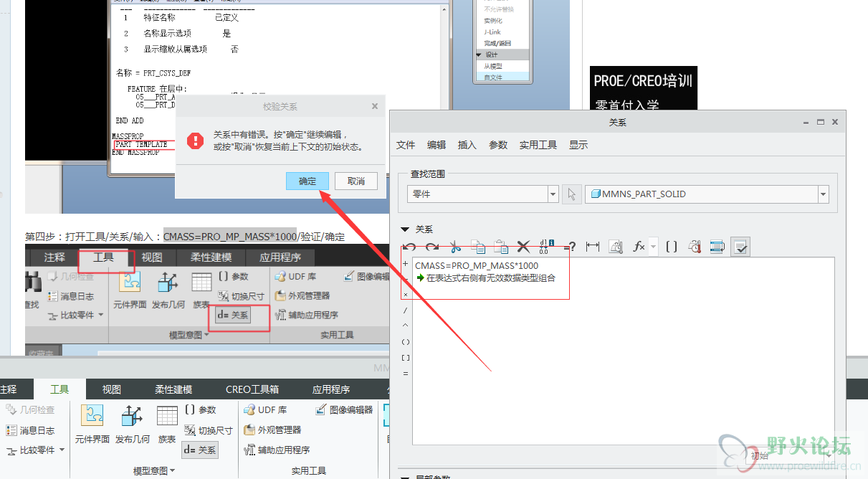Open the fx function dropdown arrow
Screen dimensions: 868x479
pos(653,247)
